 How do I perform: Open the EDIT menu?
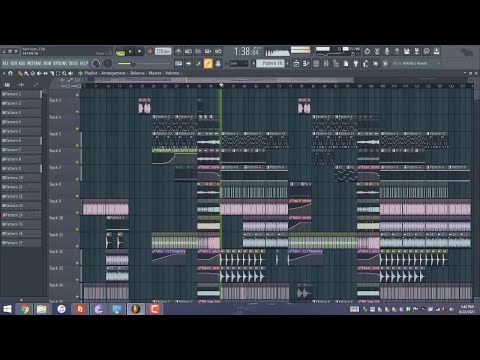tap(14, 63)
